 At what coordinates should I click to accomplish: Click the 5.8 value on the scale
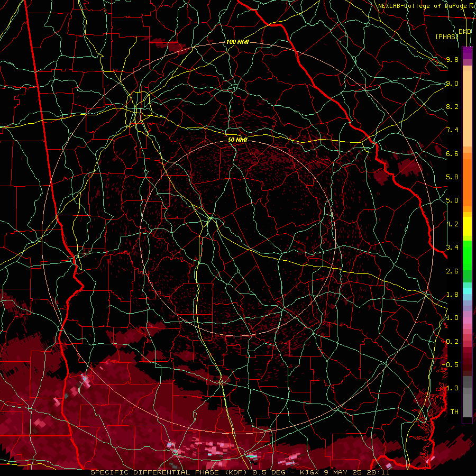(452, 177)
